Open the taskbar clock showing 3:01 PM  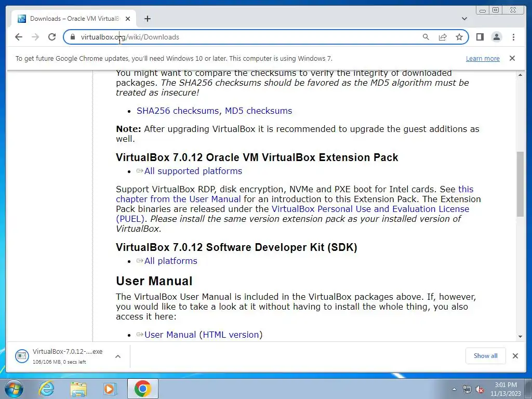pyautogui.click(x=506, y=389)
